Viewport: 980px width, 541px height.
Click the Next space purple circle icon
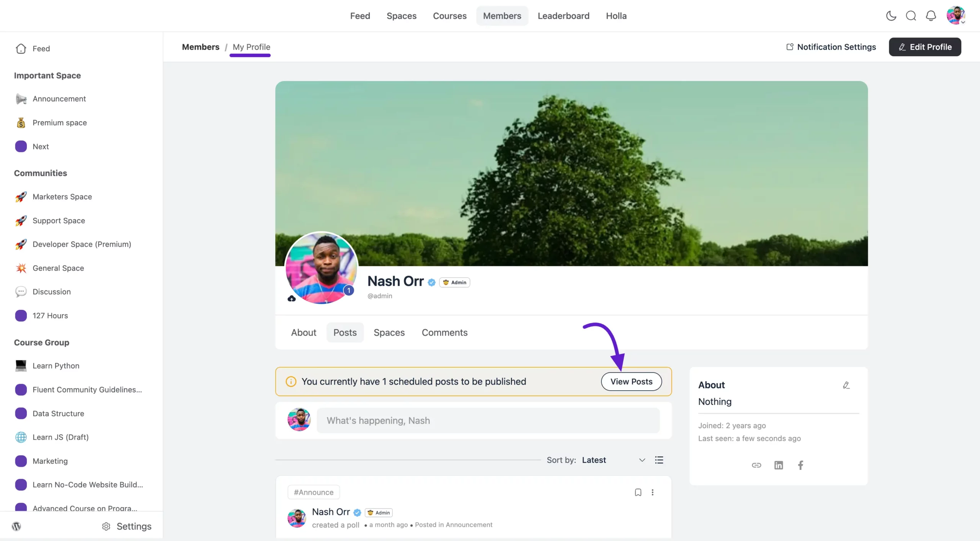[21, 146]
